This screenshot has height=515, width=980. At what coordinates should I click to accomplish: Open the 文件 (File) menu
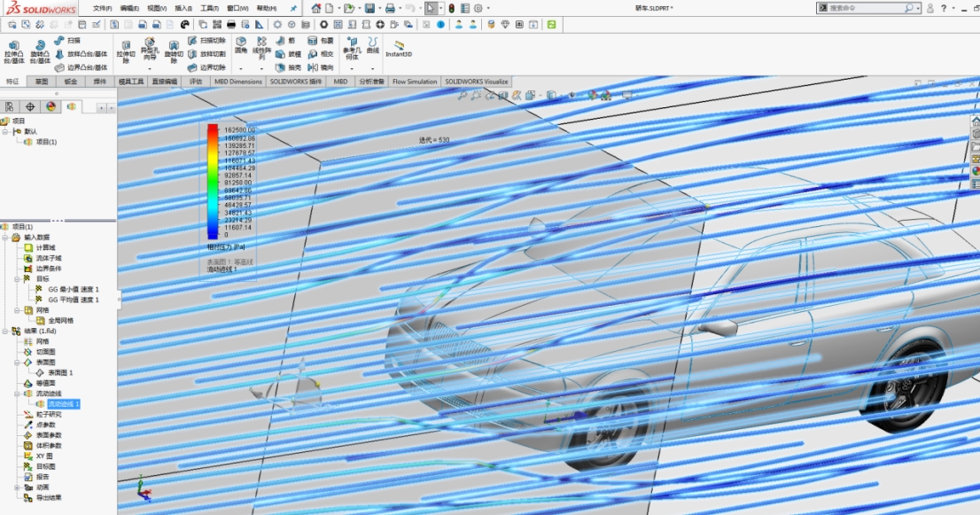click(x=102, y=8)
